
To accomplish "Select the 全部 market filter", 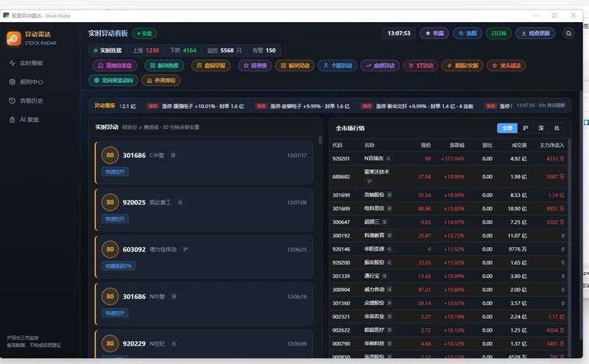I will (507, 128).
